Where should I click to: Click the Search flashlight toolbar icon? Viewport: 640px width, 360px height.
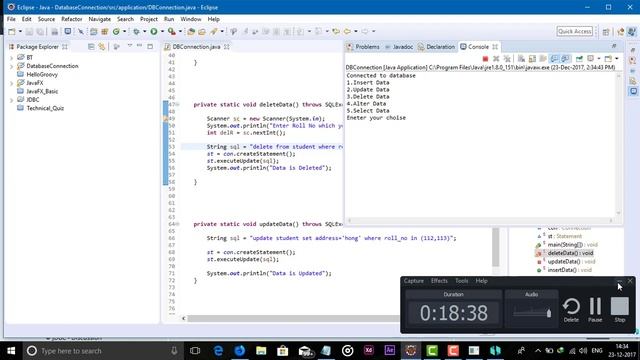213,31
